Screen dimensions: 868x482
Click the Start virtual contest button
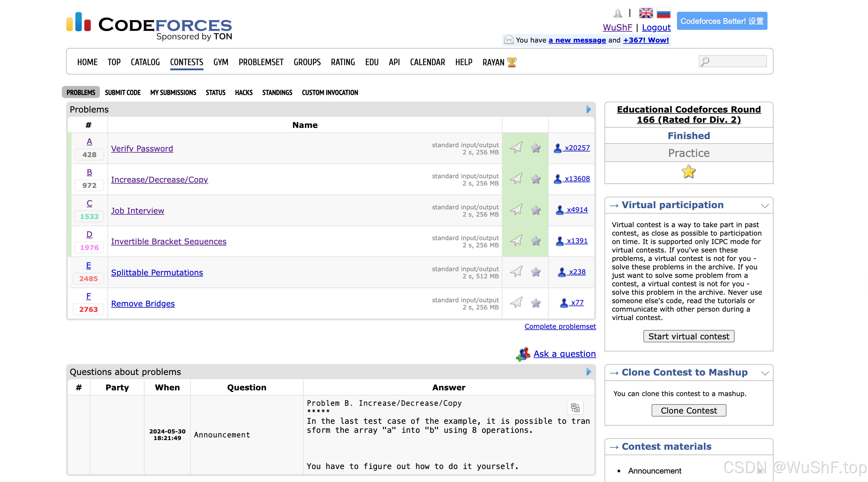pyautogui.click(x=689, y=336)
